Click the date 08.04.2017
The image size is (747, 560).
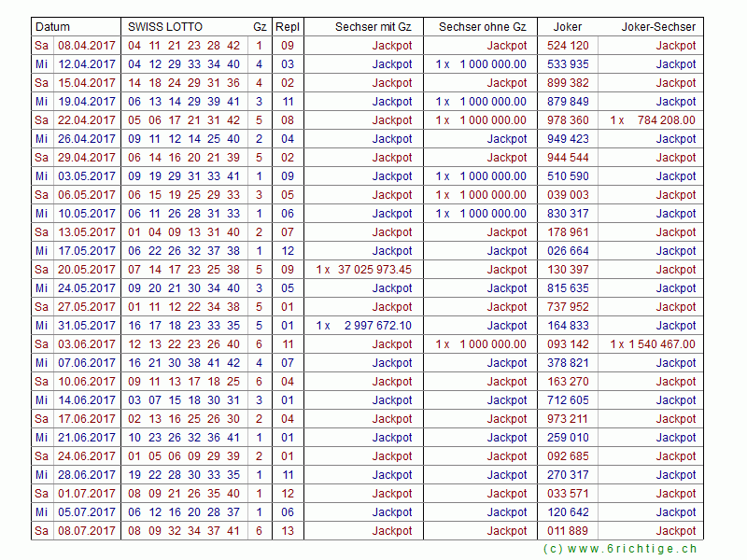coord(87,46)
